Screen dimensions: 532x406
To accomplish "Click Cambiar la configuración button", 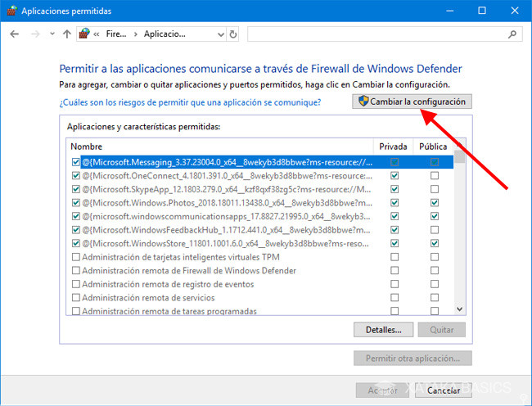I will (x=412, y=101).
